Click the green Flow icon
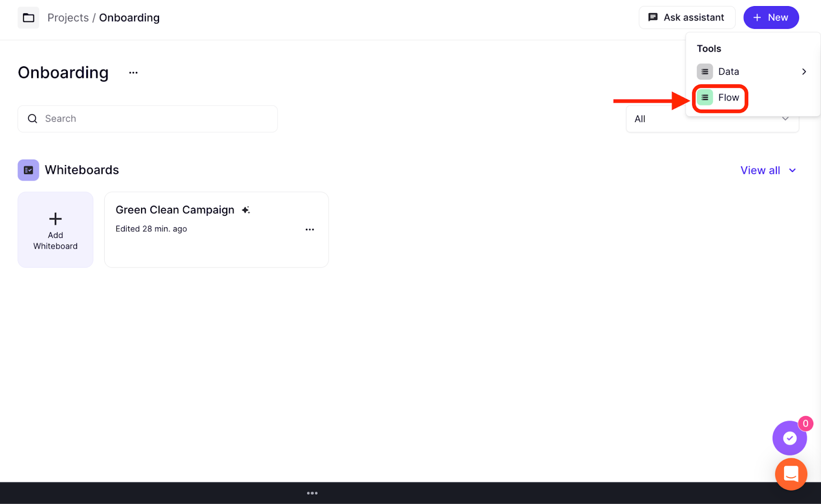821x504 pixels. 705,98
